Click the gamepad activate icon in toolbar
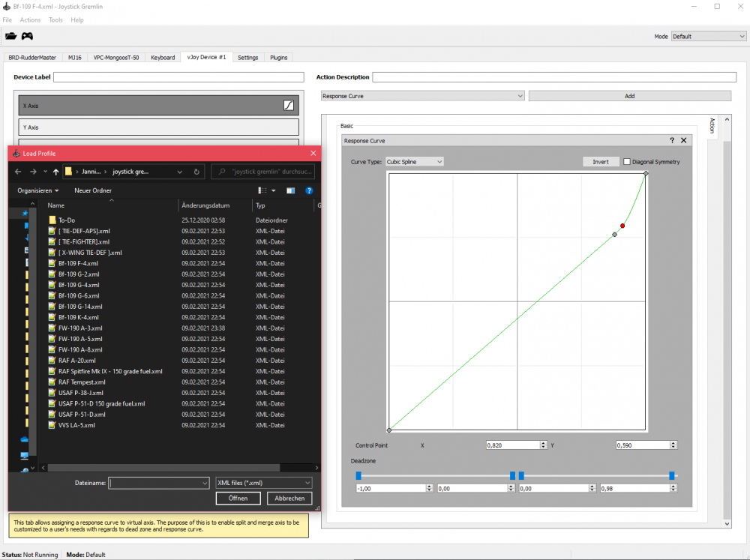The height and width of the screenshot is (560, 750). point(27,36)
